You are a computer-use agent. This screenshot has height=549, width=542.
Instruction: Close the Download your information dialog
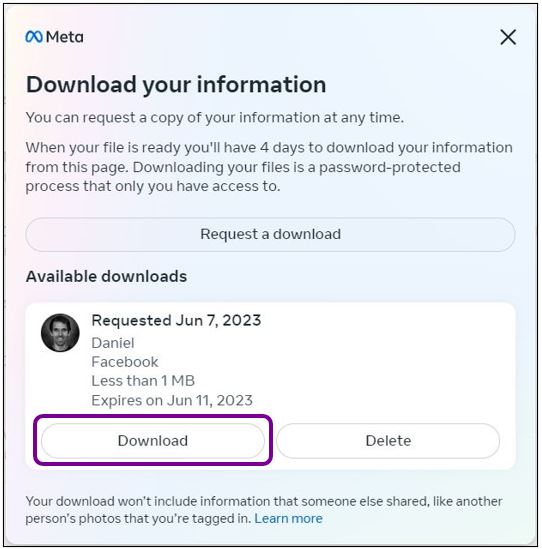(x=508, y=37)
